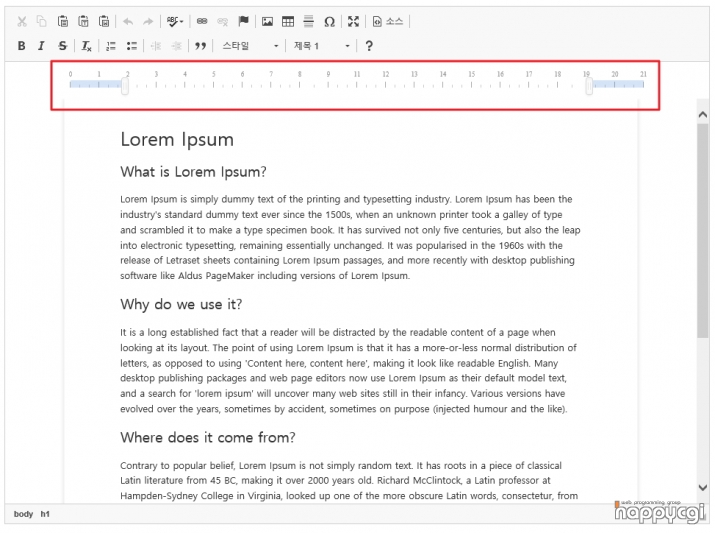Toggle the numbered list
Viewport: 715px width, 533px height.
tap(111, 46)
